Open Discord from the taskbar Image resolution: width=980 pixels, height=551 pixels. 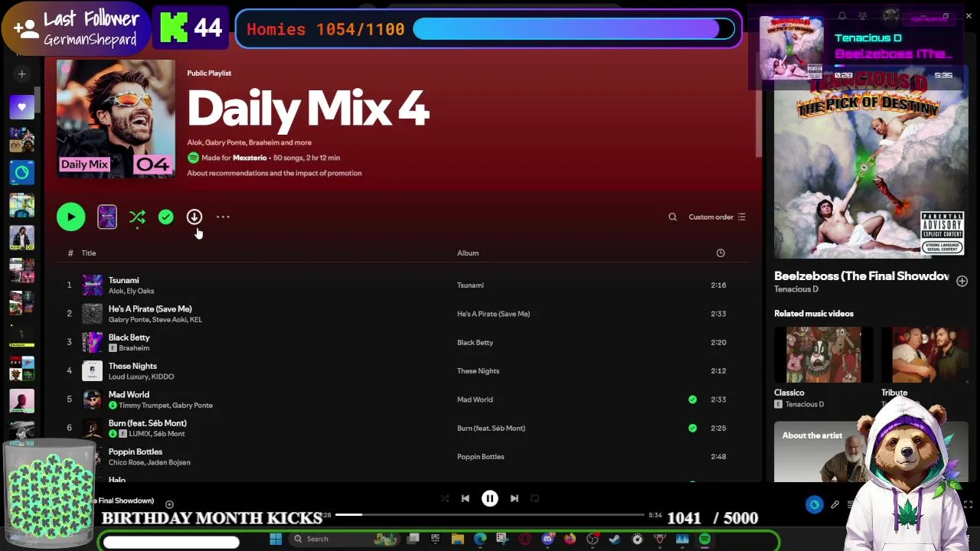click(x=547, y=540)
